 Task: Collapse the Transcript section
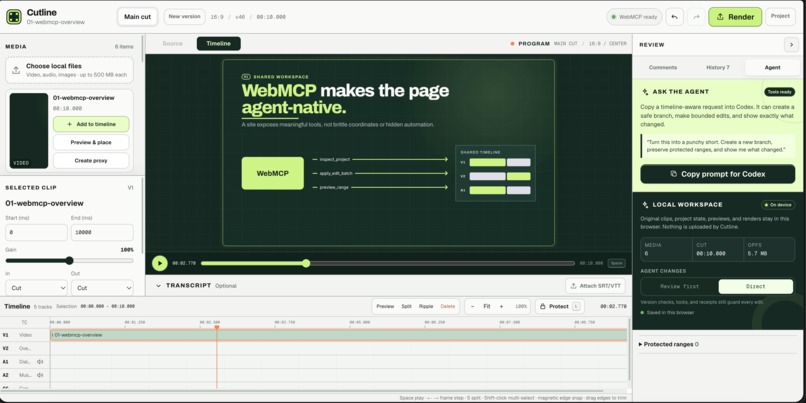158,286
